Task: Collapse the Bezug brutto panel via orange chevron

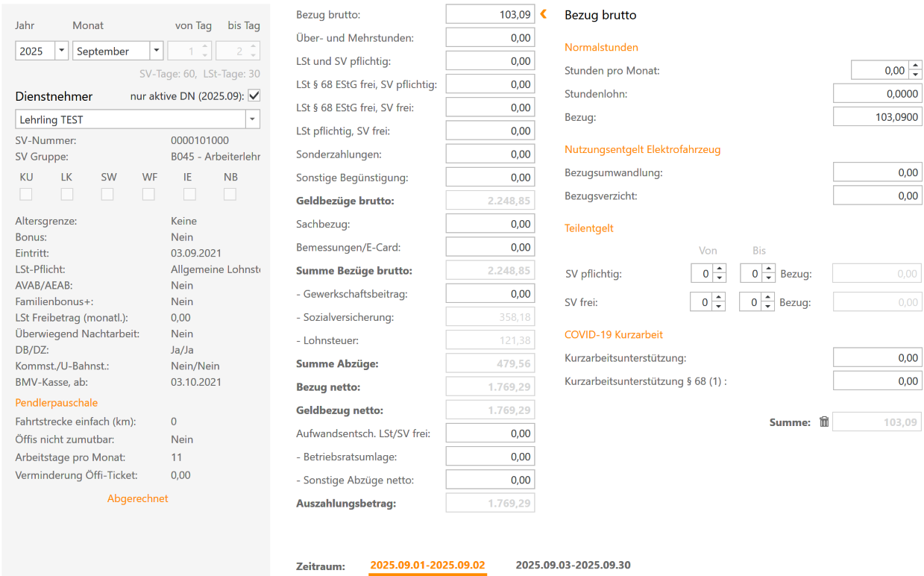Action: coord(543,13)
